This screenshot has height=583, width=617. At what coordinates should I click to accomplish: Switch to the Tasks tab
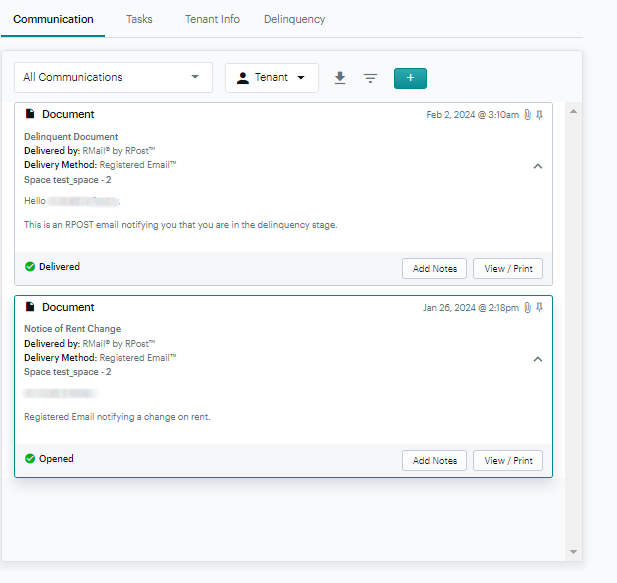(x=139, y=19)
